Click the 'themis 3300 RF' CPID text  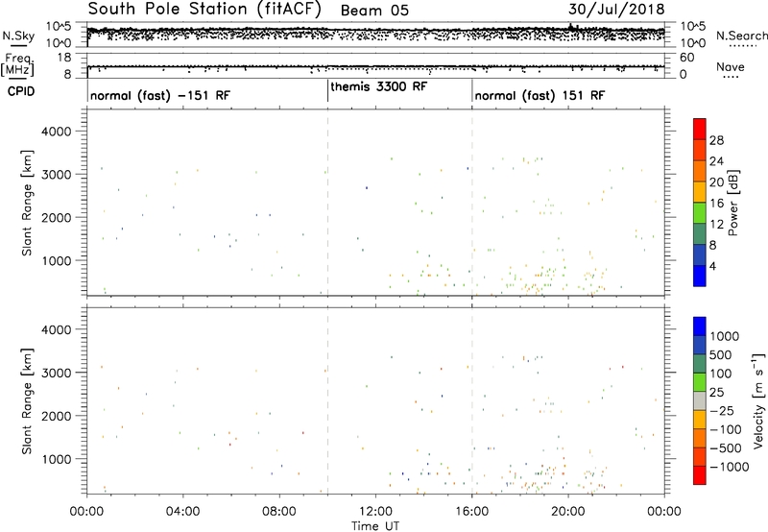379,86
